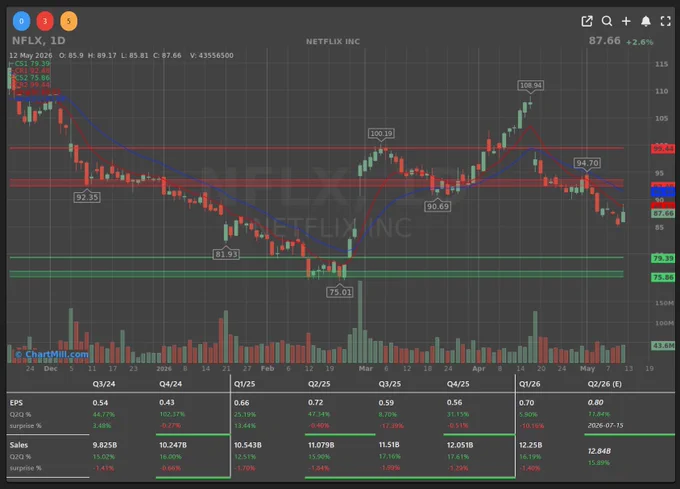Click the blue circle badge showing 0
Image resolution: width=680 pixels, height=489 pixels.
tap(21, 21)
